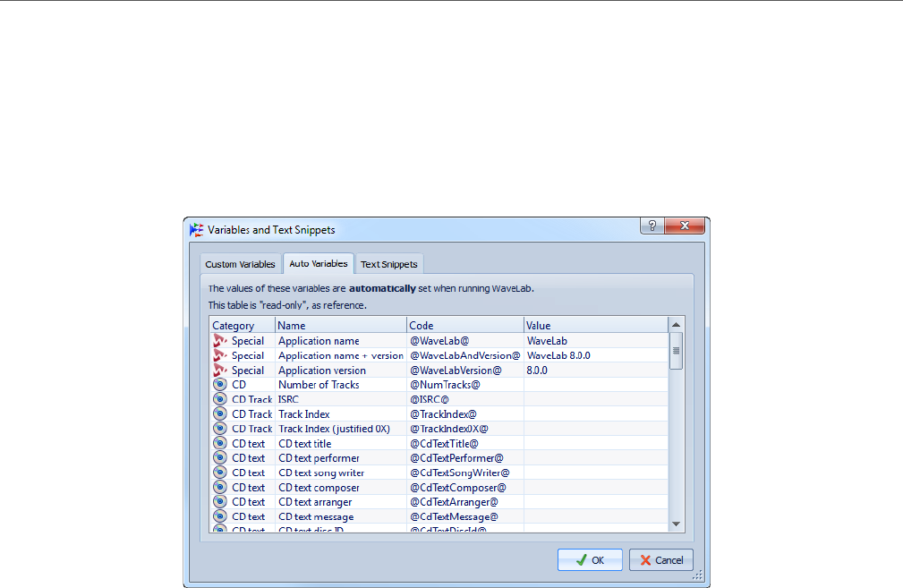This screenshot has height=588, width=903.
Task: Click the 'Application name' name cell
Action: [x=341, y=341]
